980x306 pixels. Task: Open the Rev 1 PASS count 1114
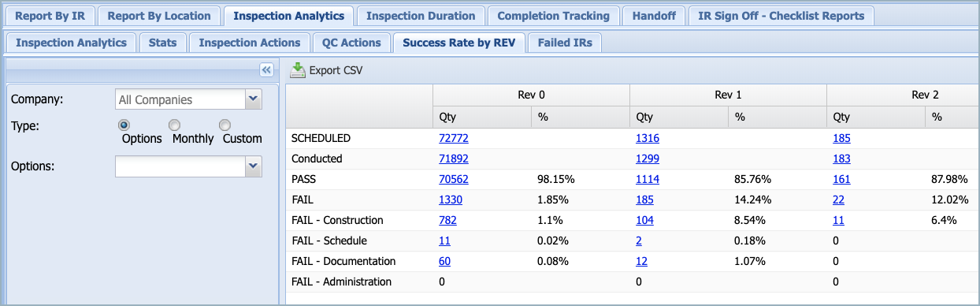tap(648, 179)
